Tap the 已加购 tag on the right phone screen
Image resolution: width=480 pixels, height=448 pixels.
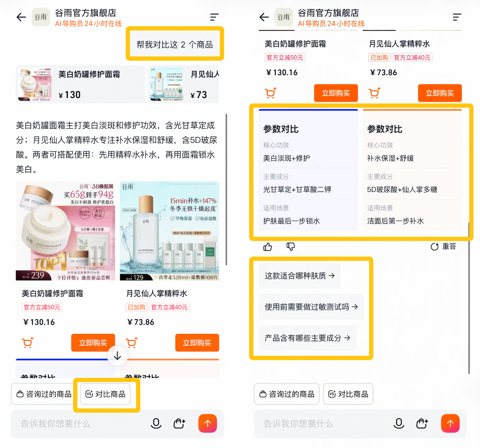pyautogui.click(x=379, y=57)
